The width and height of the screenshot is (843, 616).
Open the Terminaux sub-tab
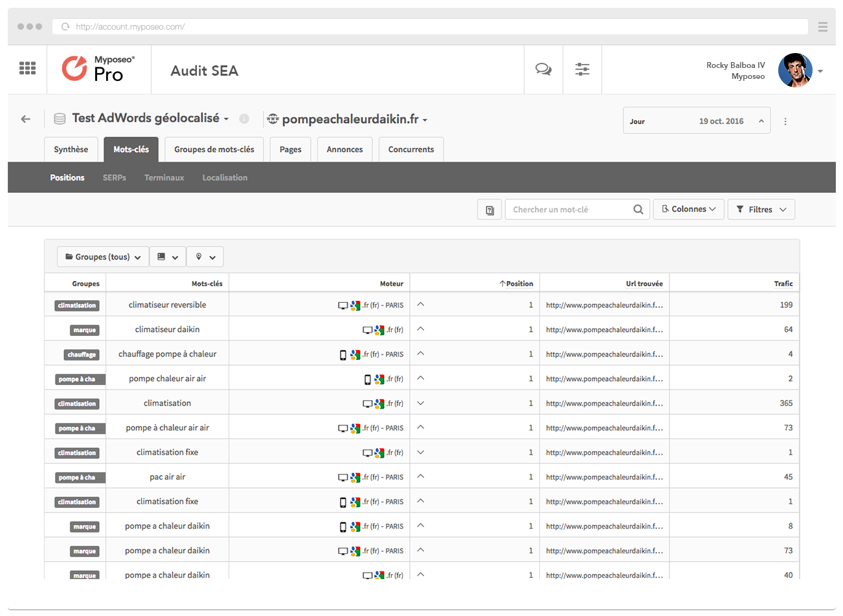coord(164,177)
